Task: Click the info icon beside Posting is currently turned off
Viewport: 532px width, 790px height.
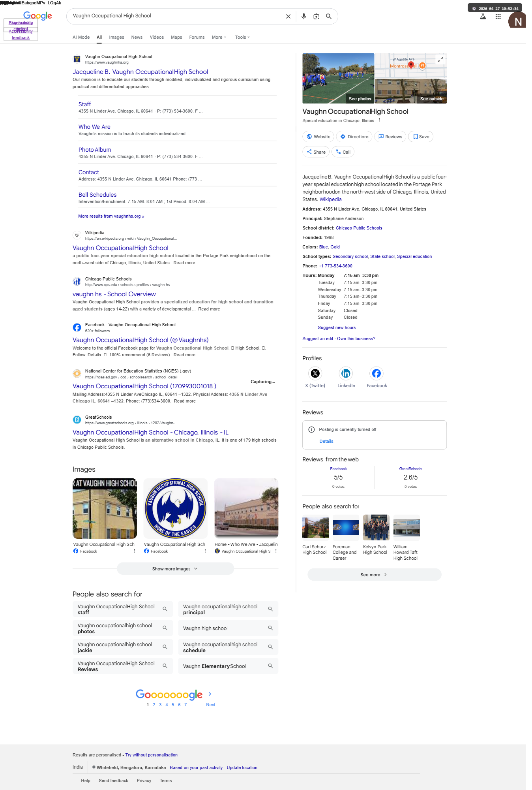Action: [311, 429]
